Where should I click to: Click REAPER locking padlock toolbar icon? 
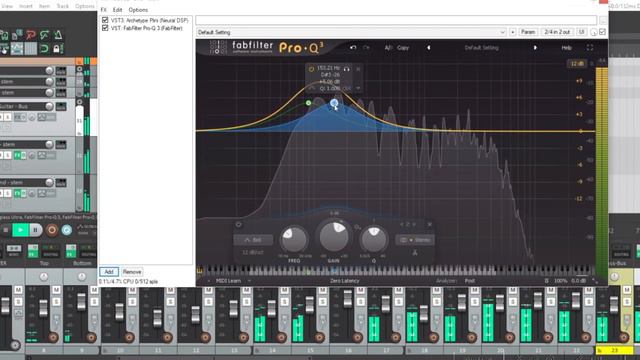(x=57, y=49)
